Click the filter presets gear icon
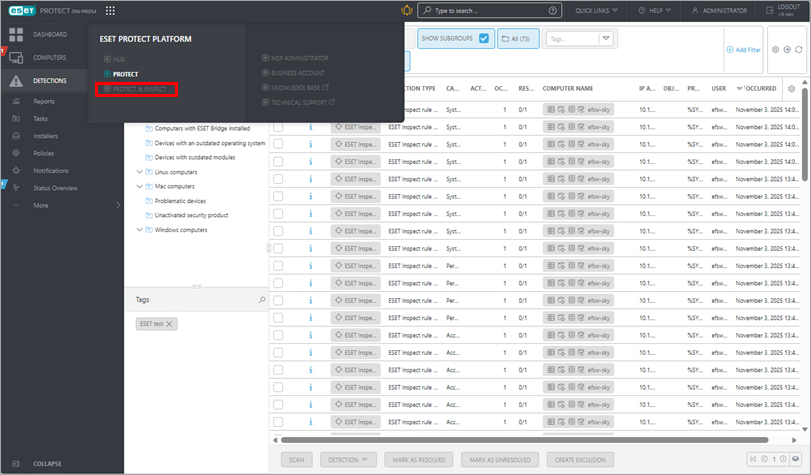Image resolution: width=811 pixels, height=475 pixels. click(x=775, y=49)
